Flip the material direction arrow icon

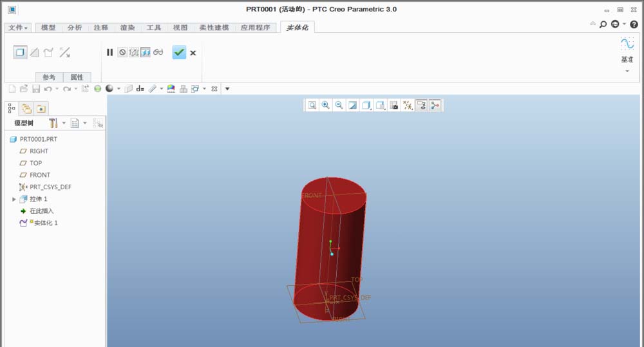pos(64,52)
